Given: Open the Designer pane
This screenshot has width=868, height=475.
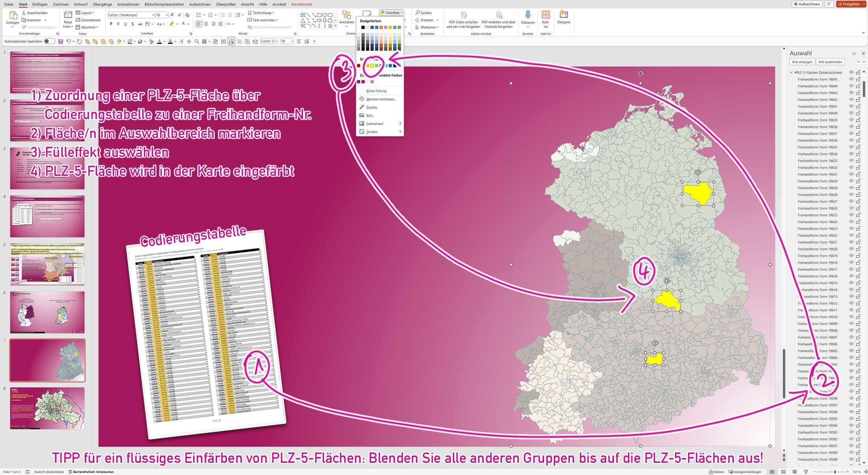Looking at the screenshot, I should click(564, 17).
